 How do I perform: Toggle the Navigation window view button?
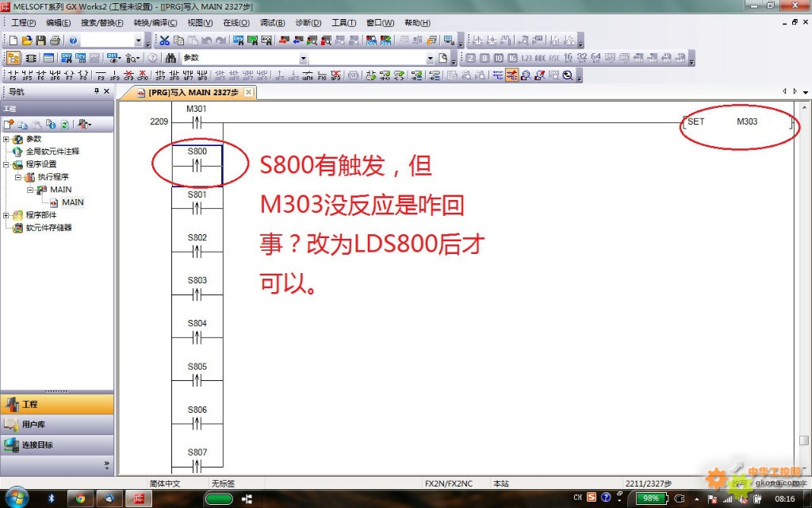coord(13,58)
